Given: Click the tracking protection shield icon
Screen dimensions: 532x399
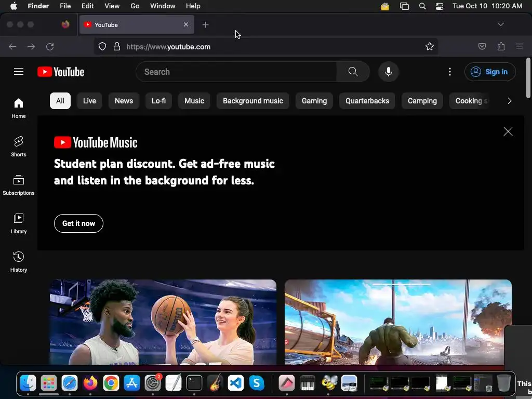Looking at the screenshot, I should 102,46.
